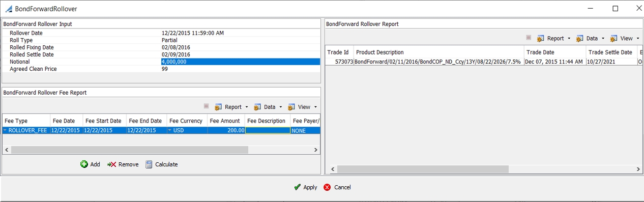Screen dimensions: 644x202
Task: Open the Data menu in Rollover Report panel
Action: [592, 38]
